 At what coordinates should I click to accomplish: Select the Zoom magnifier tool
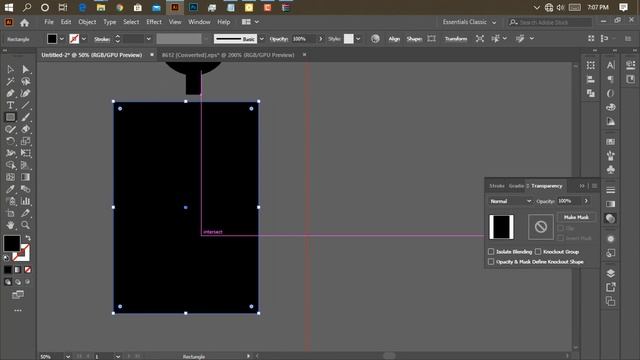tap(25, 225)
